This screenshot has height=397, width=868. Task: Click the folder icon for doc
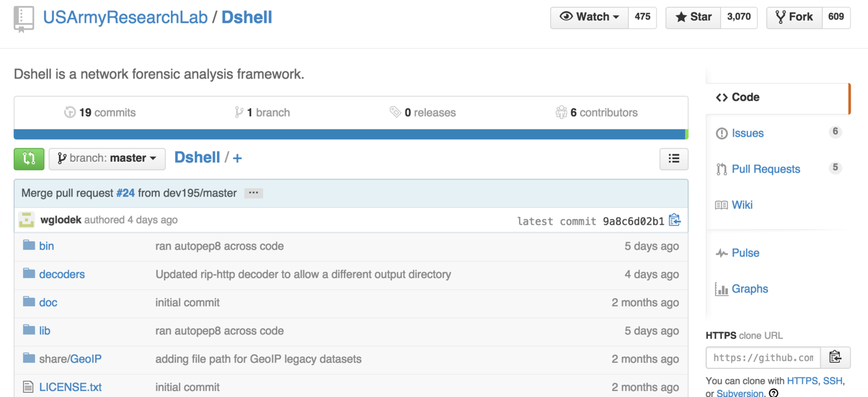point(29,302)
